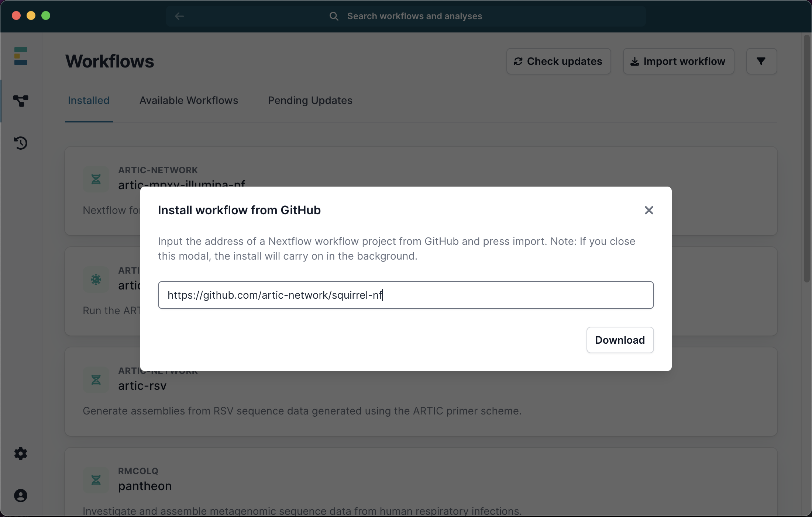This screenshot has width=812, height=517.
Task: Open settings gear in sidebar
Action: click(21, 454)
